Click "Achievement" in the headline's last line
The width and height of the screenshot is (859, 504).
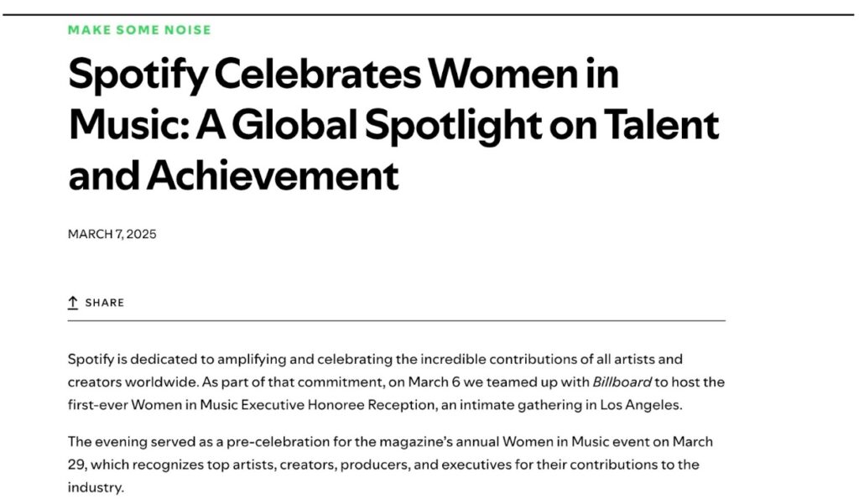pos(272,175)
